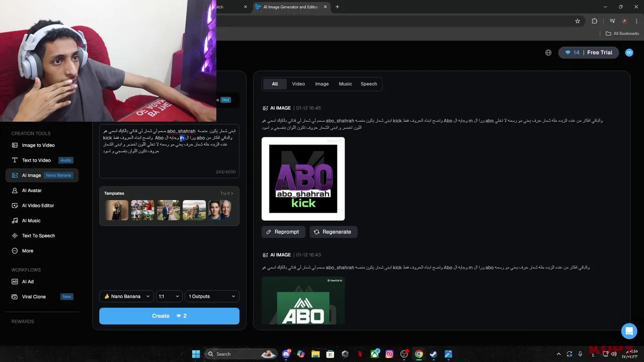The width and height of the screenshot is (644, 362).
Task: Choose the fourth template thumbnail
Action: pos(194,210)
